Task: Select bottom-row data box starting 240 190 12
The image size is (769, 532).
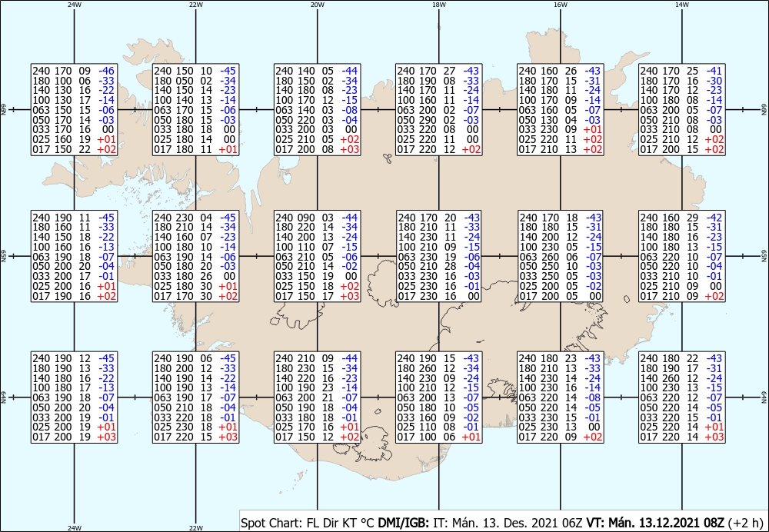Action: point(74,397)
